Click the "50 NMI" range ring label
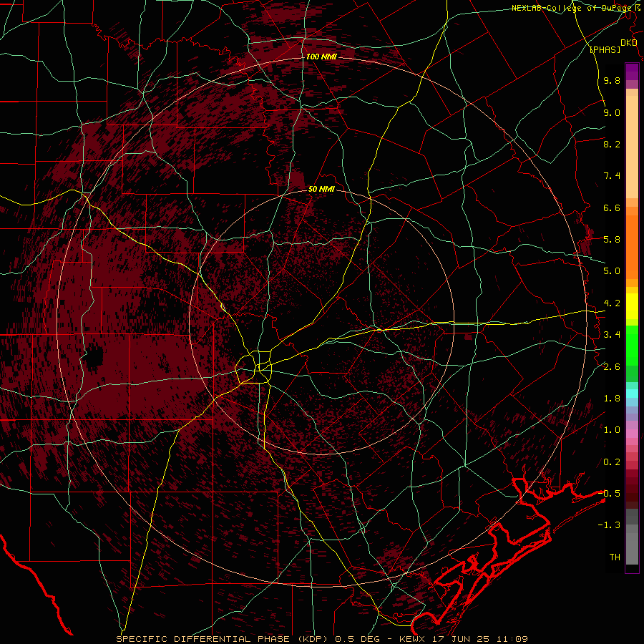Screen dimensions: 644x644 pos(321,189)
